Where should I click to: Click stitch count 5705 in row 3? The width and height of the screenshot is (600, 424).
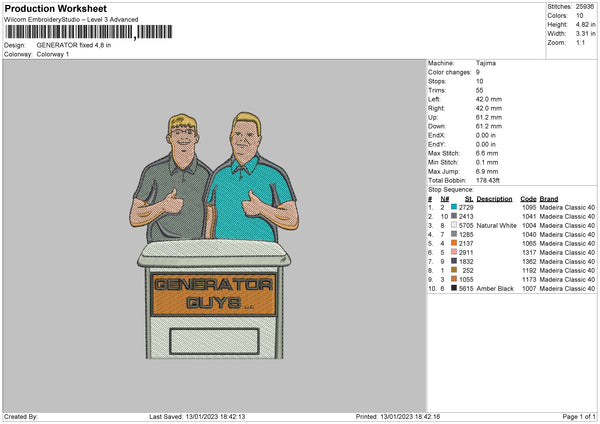[466, 225]
